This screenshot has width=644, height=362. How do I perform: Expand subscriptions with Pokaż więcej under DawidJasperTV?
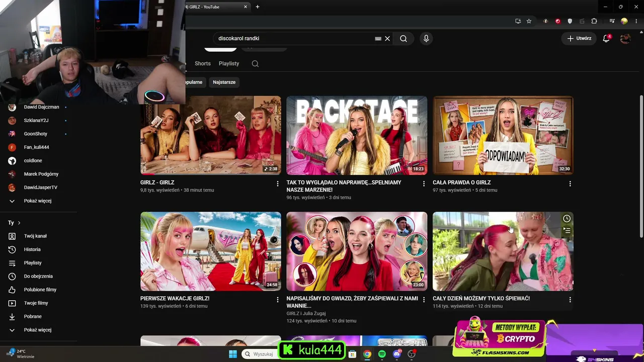click(x=38, y=201)
